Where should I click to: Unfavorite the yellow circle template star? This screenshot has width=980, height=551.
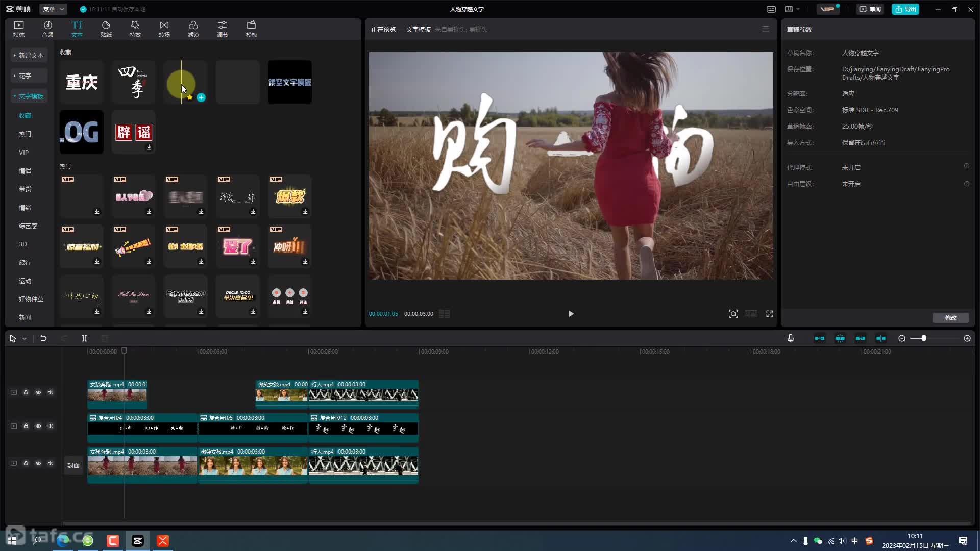190,97
